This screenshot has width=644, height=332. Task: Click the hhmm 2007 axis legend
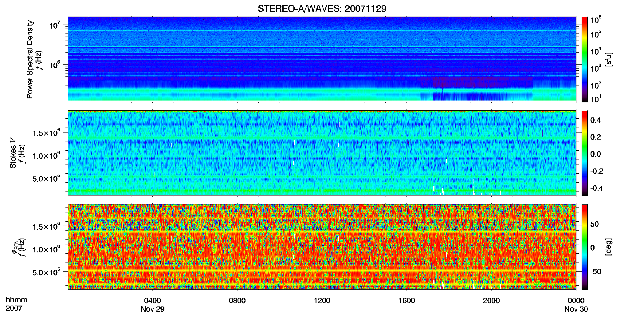click(x=17, y=304)
